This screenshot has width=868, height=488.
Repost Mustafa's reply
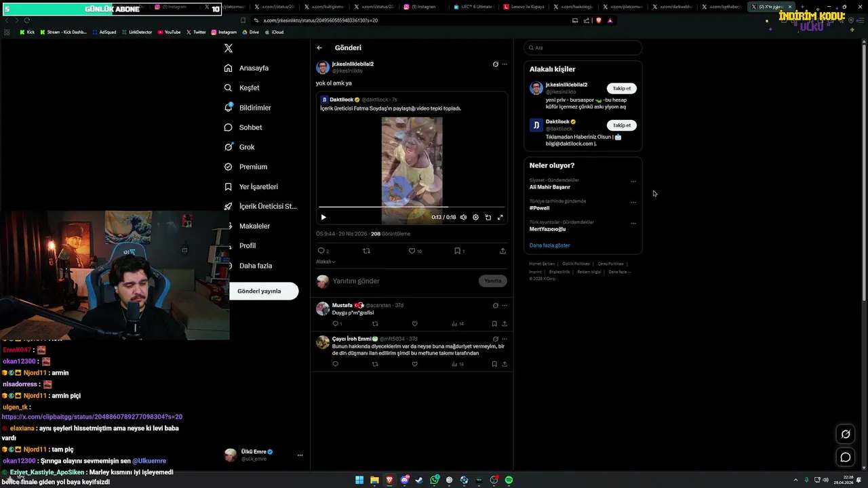375,324
